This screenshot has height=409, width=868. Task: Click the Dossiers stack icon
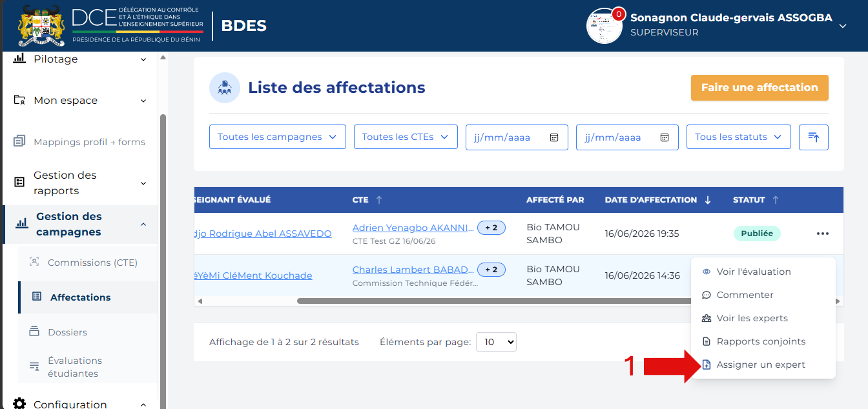pyautogui.click(x=34, y=332)
